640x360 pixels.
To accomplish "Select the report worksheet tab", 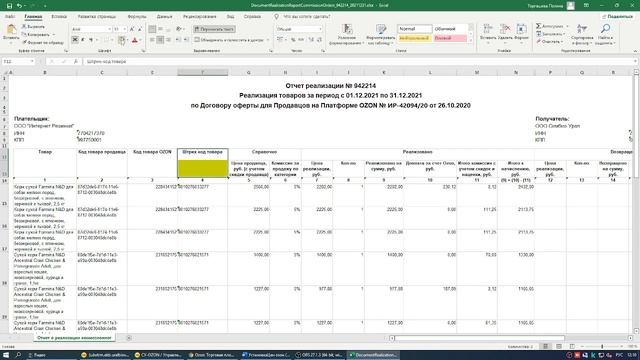I will [74, 338].
